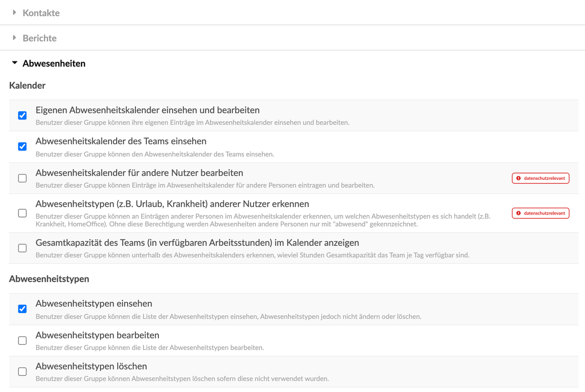This screenshot has height=392, width=585.
Task: Uncheck Abwesenheitstypen einsehen
Action: pos(22,309)
